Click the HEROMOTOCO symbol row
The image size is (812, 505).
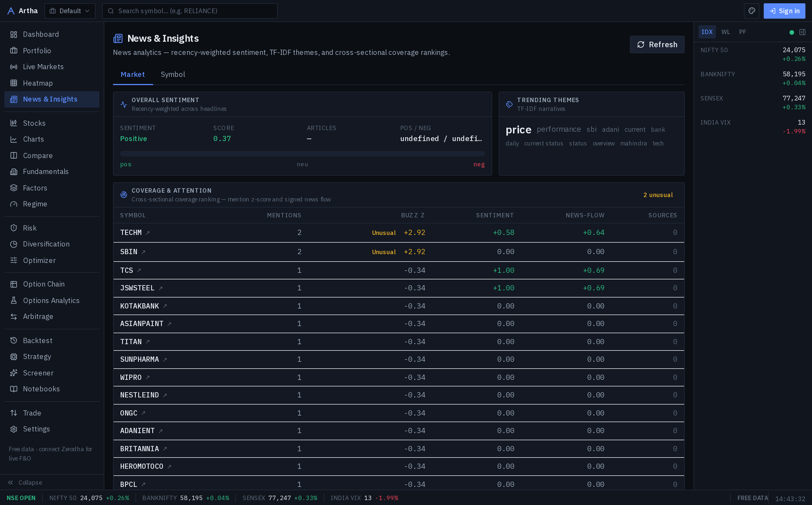(x=399, y=467)
